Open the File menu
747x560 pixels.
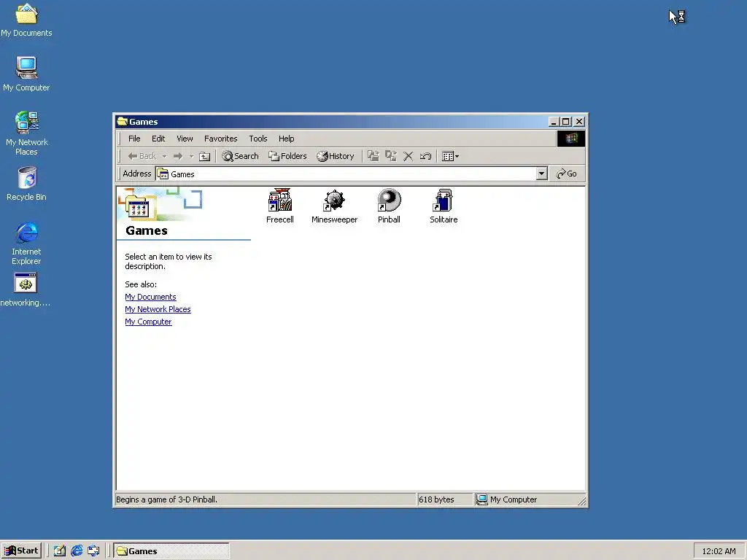134,139
